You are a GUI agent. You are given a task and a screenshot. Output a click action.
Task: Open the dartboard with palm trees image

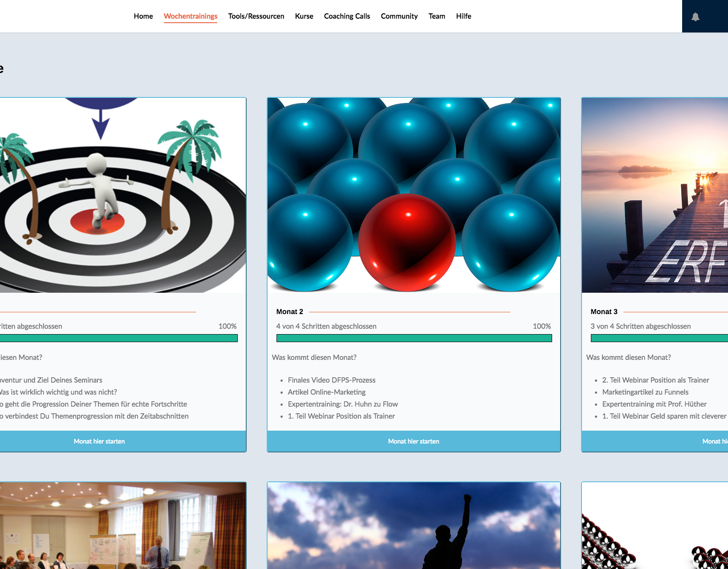tap(123, 195)
